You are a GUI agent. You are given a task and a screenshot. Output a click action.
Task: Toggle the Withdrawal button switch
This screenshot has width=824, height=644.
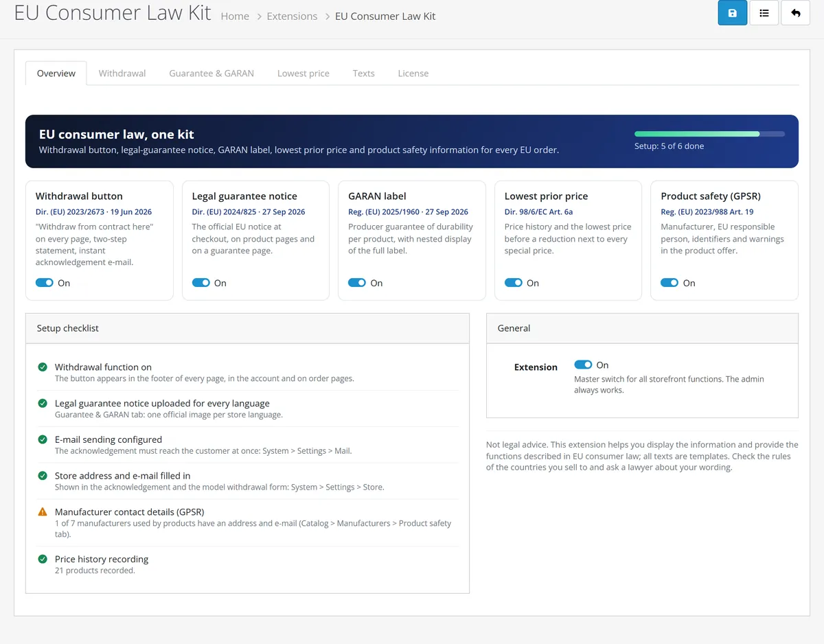coord(45,283)
